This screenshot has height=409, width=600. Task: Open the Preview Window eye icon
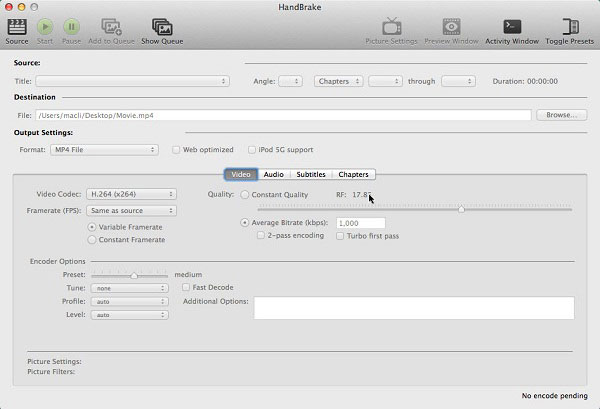click(452, 27)
